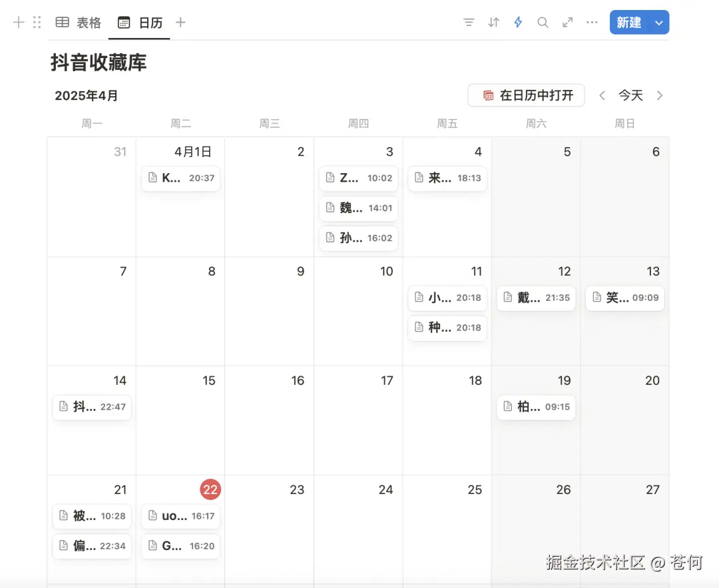Open the 新建 dropdown arrow
Viewport: 719px width, 588px height.
click(658, 22)
